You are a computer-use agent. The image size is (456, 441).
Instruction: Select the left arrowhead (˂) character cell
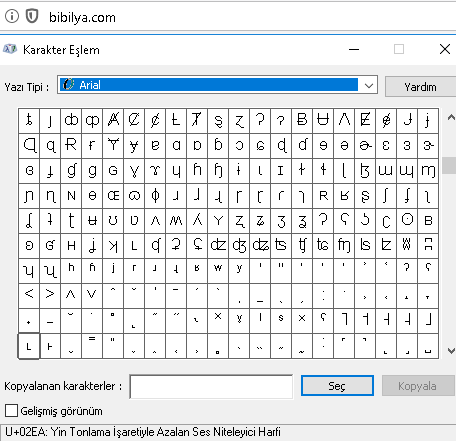click(x=29, y=296)
